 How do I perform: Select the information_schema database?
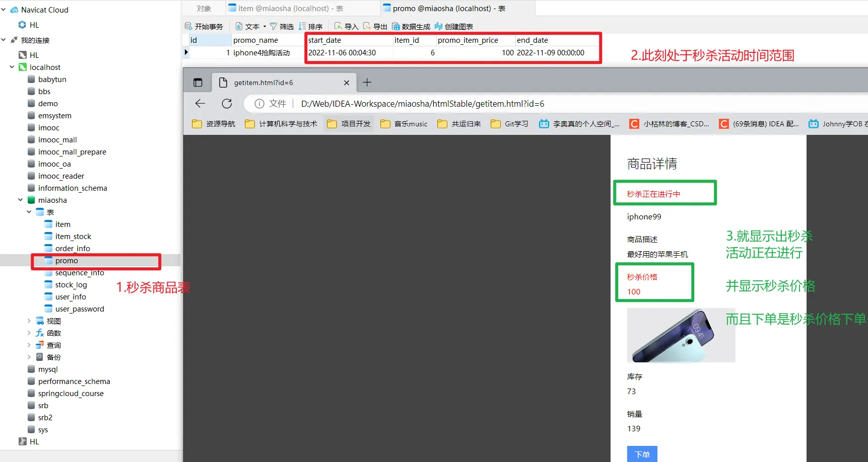tap(73, 188)
